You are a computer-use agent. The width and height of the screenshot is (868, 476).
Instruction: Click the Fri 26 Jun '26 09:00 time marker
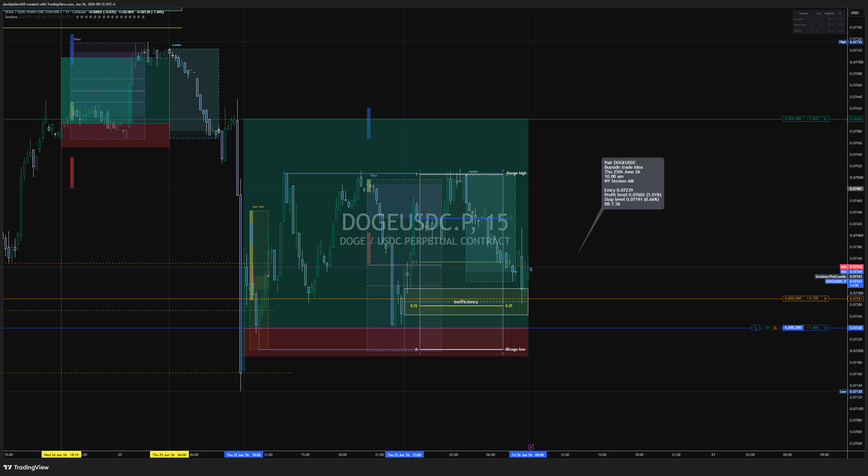[528, 455]
